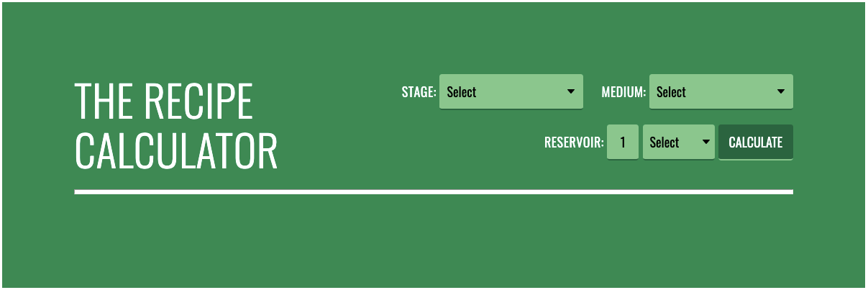Click the word "CALCULATOR" in the title
The image size is (868, 290).
coord(176,150)
